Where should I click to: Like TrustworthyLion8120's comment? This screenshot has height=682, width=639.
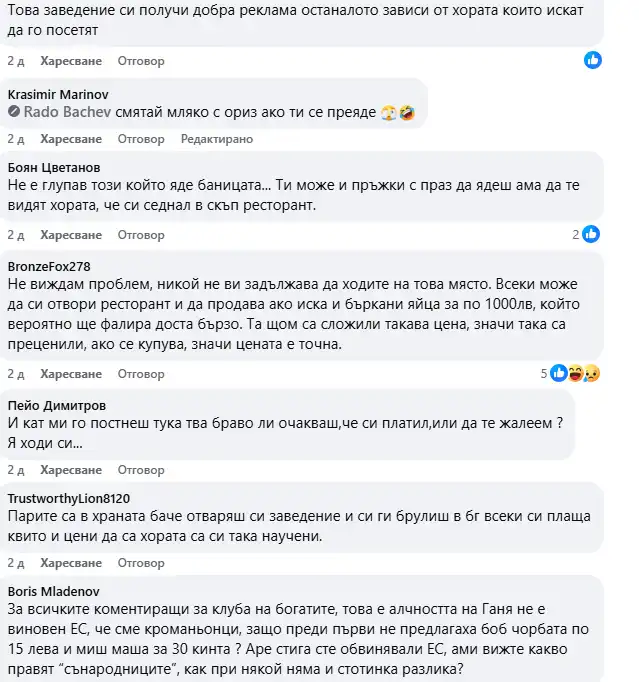coord(71,565)
